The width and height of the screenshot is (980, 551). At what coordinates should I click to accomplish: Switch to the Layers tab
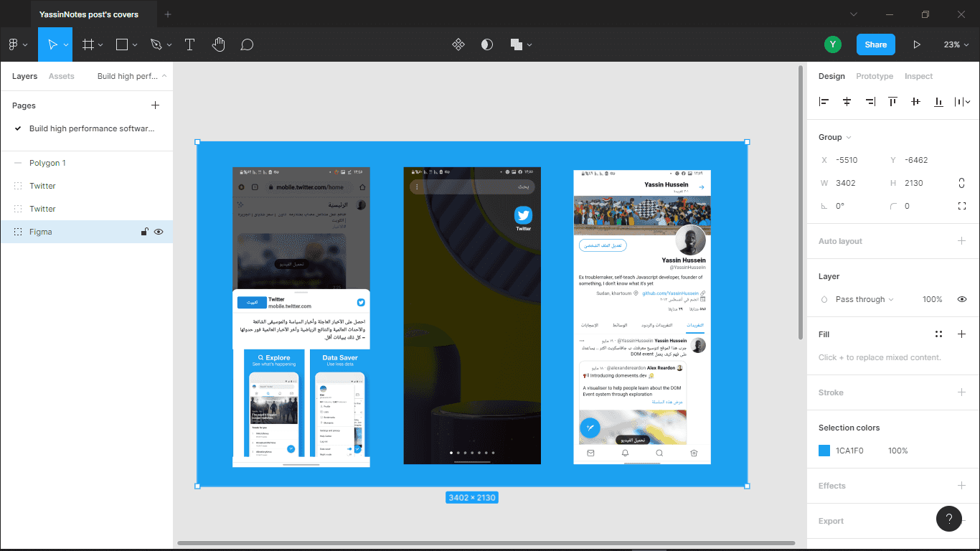click(x=24, y=76)
